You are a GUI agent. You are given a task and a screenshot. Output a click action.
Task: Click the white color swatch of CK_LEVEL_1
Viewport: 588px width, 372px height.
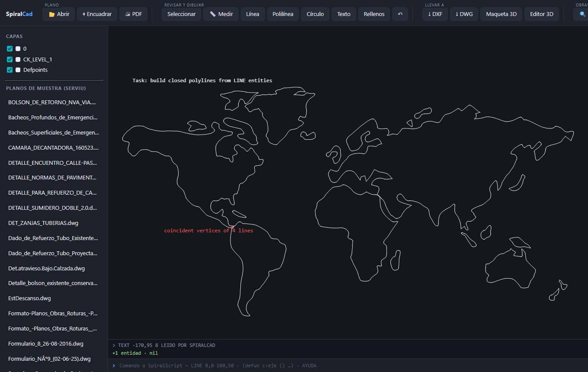coord(18,59)
